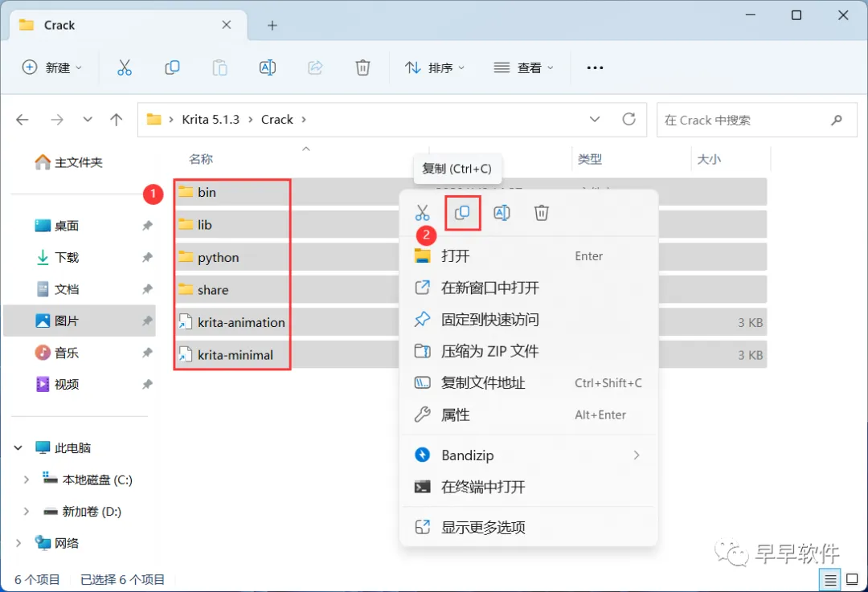The image size is (868, 592).
Task: Open 属性 from context menu
Action: point(529,414)
